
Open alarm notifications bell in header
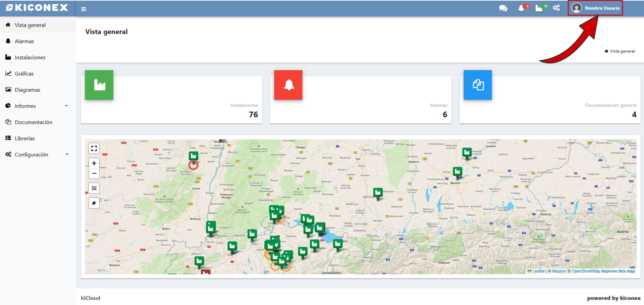521,8
